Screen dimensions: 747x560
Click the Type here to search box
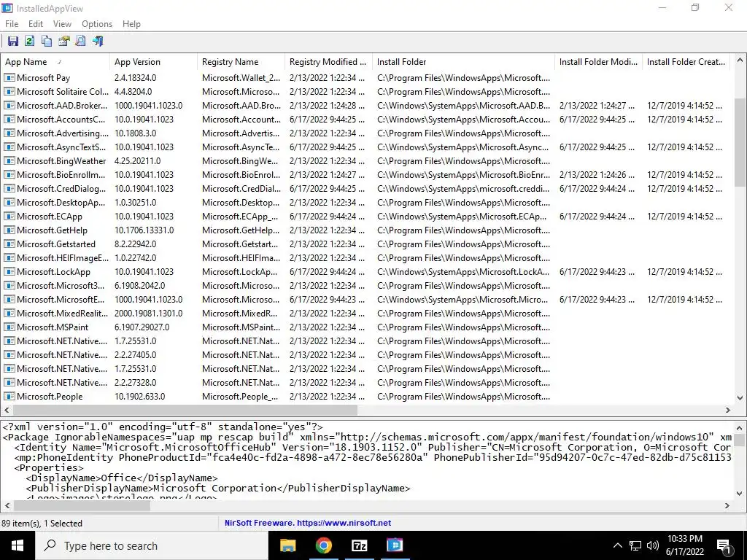[152, 545]
